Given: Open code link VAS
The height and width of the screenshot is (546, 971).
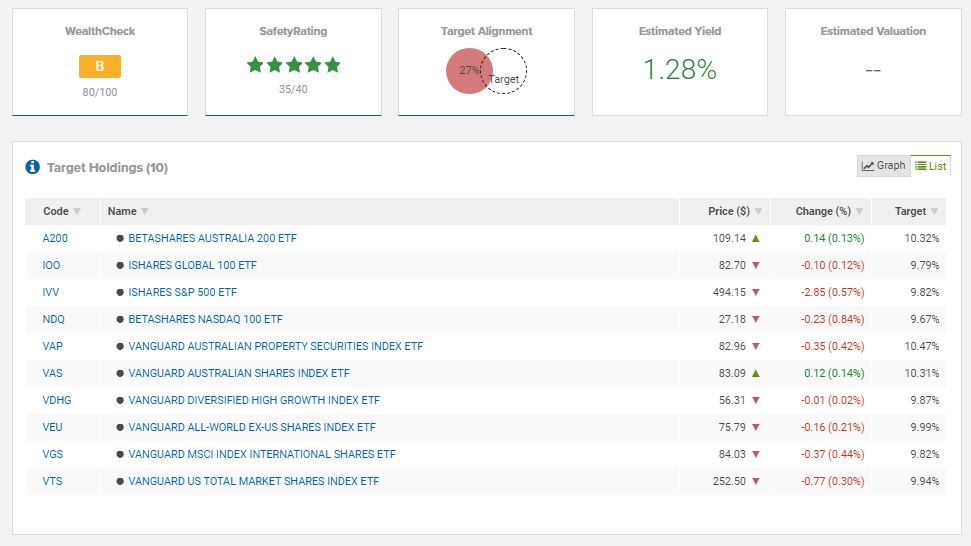Looking at the screenshot, I should pyautogui.click(x=52, y=373).
